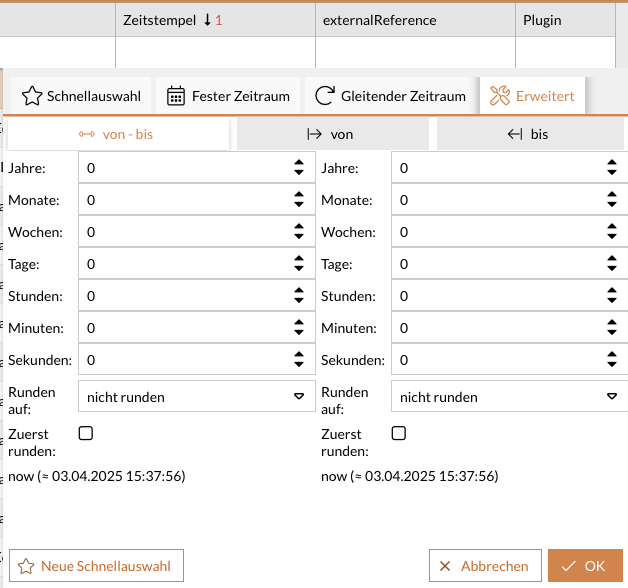The width and height of the screenshot is (628, 588).
Task: Decrease left Sekunden value
Action: pos(299,365)
